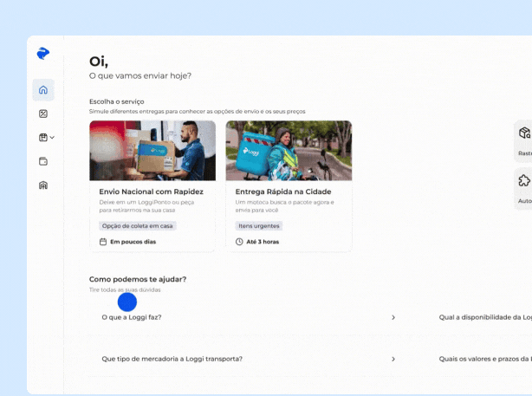The width and height of the screenshot is (532, 396).
Task: Click the warehouse worker photo thumbnail
Action: point(152,150)
